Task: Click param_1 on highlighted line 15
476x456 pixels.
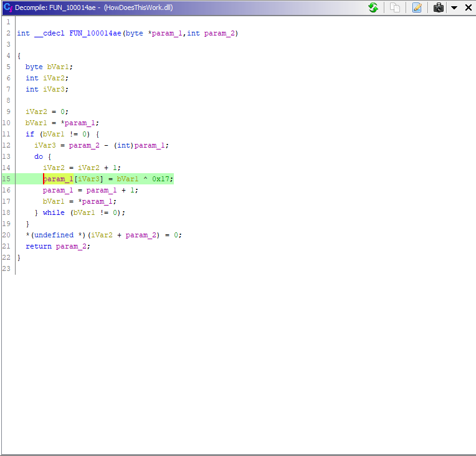Action: point(58,179)
